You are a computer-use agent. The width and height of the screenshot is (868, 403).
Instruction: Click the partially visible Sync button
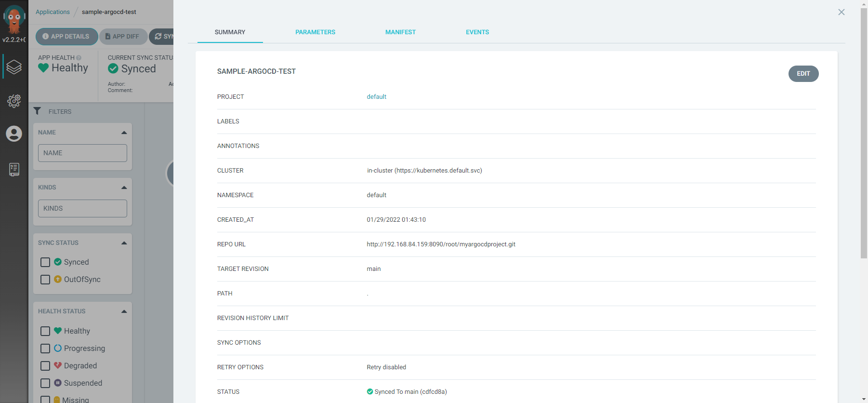[x=161, y=37]
